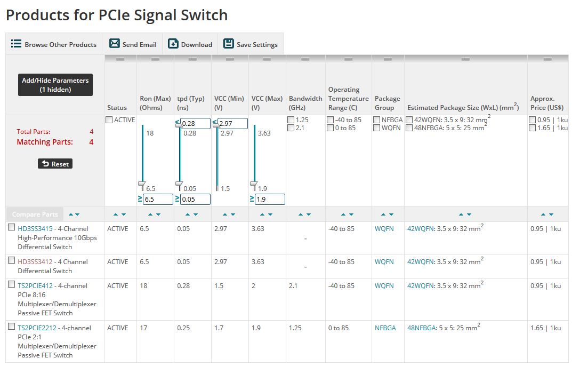Check the 48NFBGA package size filter
The image size is (588, 374).
[409, 128]
